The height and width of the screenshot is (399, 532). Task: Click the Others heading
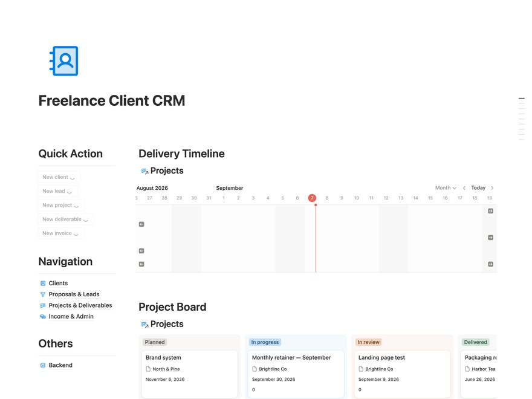(56, 344)
